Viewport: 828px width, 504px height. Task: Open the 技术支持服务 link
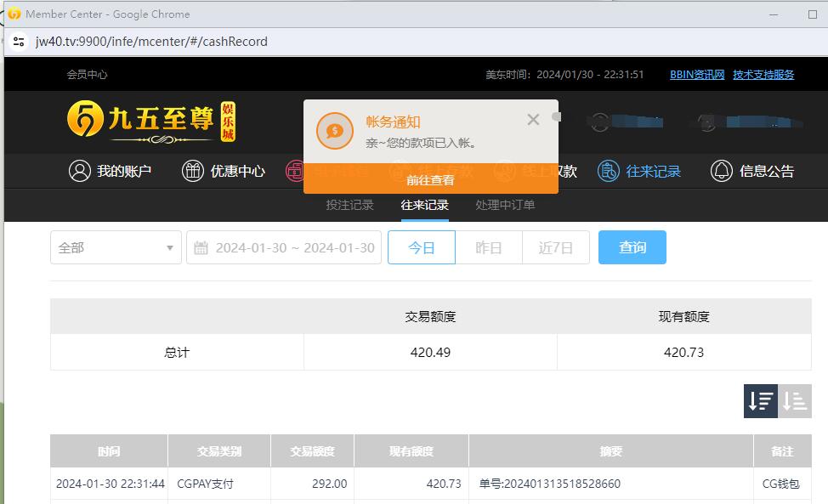tap(763, 75)
